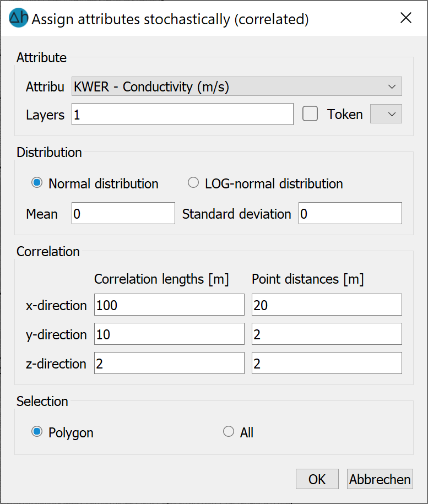Focus z-direction correlation length field
The width and height of the screenshot is (428, 504).
169,363
